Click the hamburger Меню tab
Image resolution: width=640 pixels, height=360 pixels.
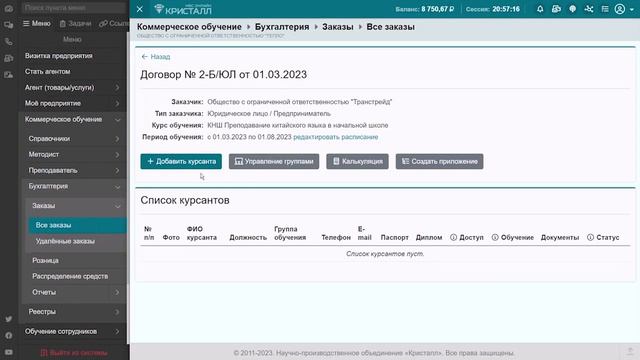click(x=37, y=24)
